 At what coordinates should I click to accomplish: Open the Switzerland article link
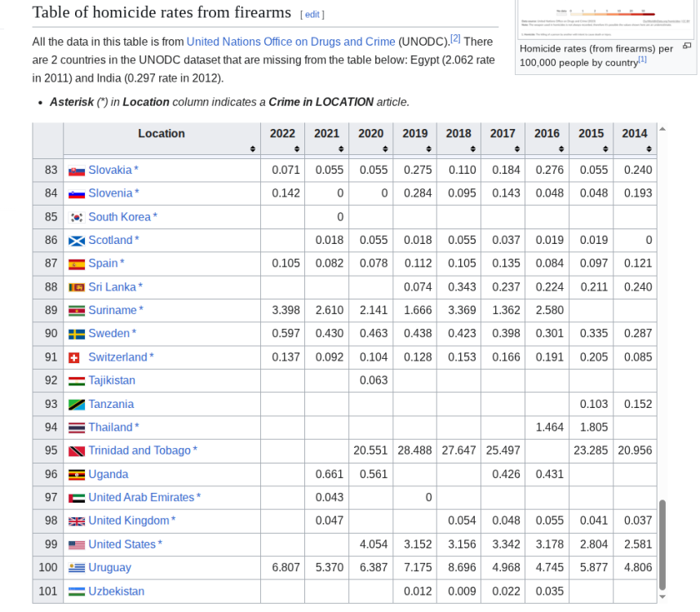[117, 357]
